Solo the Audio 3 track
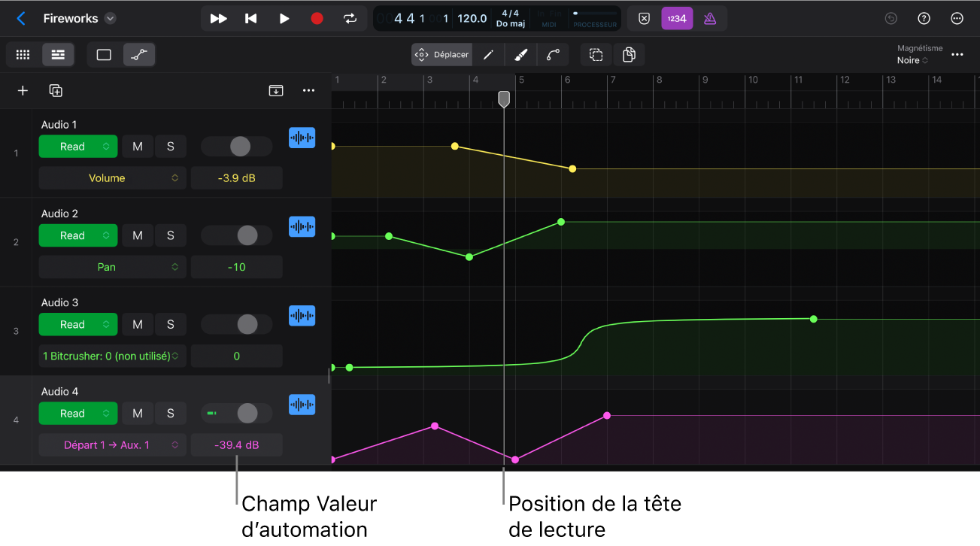Viewport: 980px width, 546px height. [171, 324]
